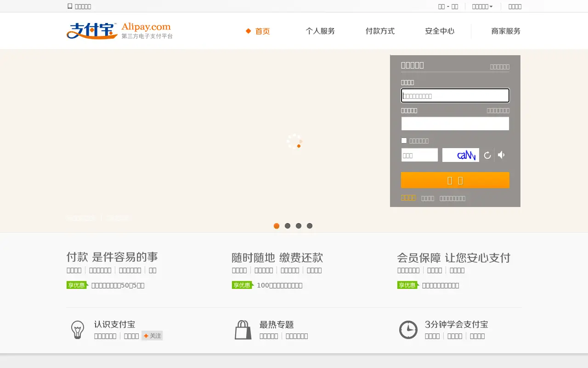Click the 'Alipay.com' text beside the logo

146,27
